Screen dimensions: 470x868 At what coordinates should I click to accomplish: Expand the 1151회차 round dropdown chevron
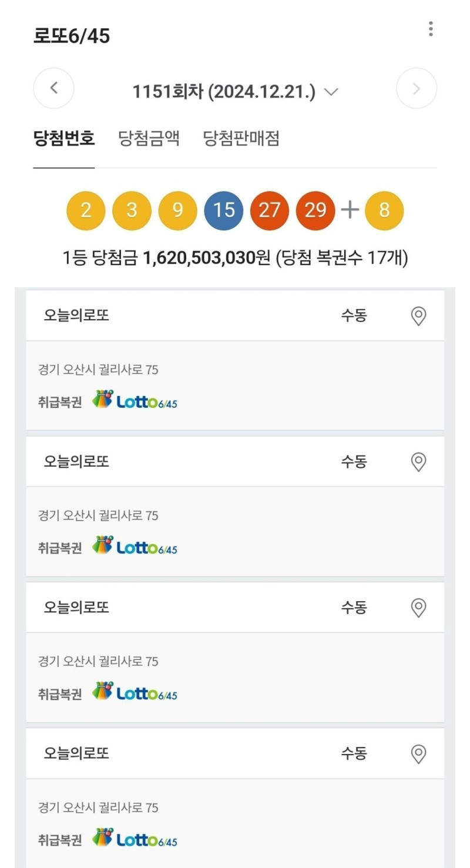pos(331,92)
